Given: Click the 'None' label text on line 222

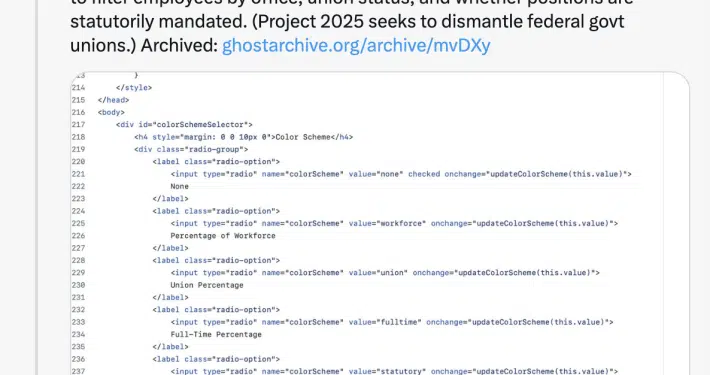Looking at the screenshot, I should coord(179,186).
